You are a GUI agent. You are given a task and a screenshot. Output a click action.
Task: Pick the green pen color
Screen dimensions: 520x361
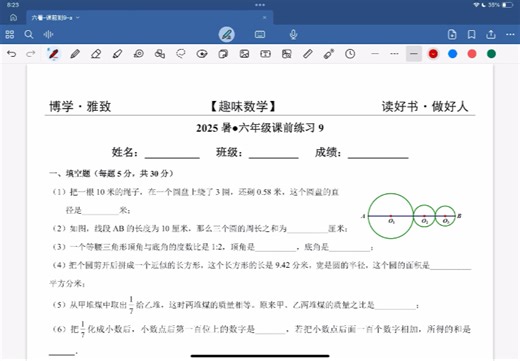point(491,54)
